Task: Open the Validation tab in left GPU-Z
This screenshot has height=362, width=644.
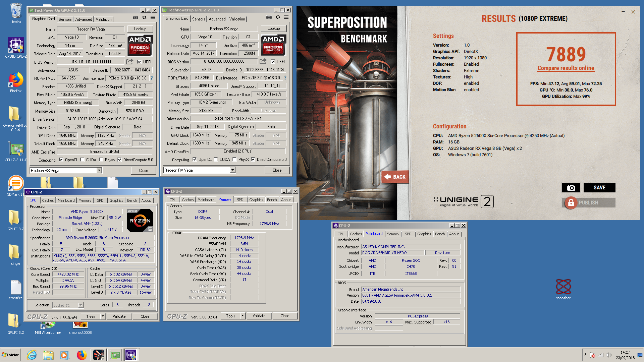Action: (x=104, y=19)
